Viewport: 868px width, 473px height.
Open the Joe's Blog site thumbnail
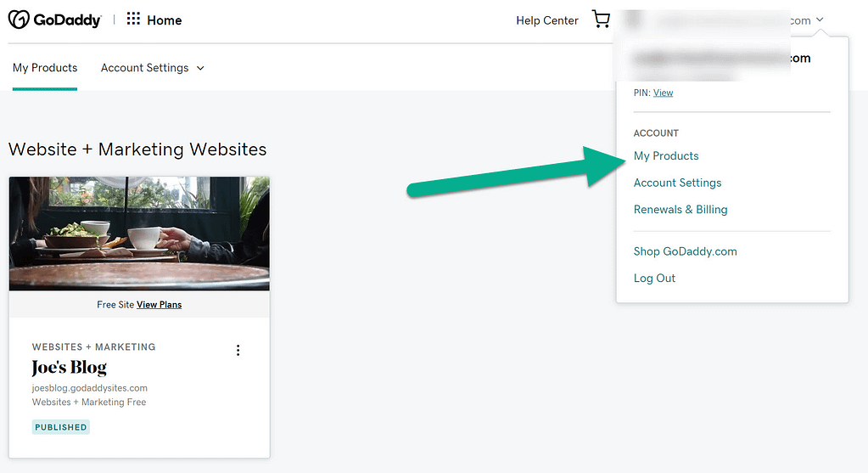pyautogui.click(x=139, y=234)
